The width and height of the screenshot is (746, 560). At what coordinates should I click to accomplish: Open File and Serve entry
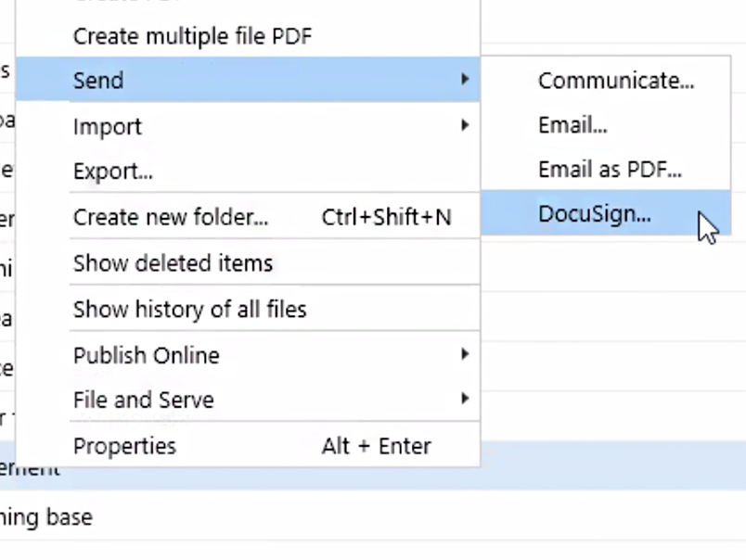coord(144,401)
